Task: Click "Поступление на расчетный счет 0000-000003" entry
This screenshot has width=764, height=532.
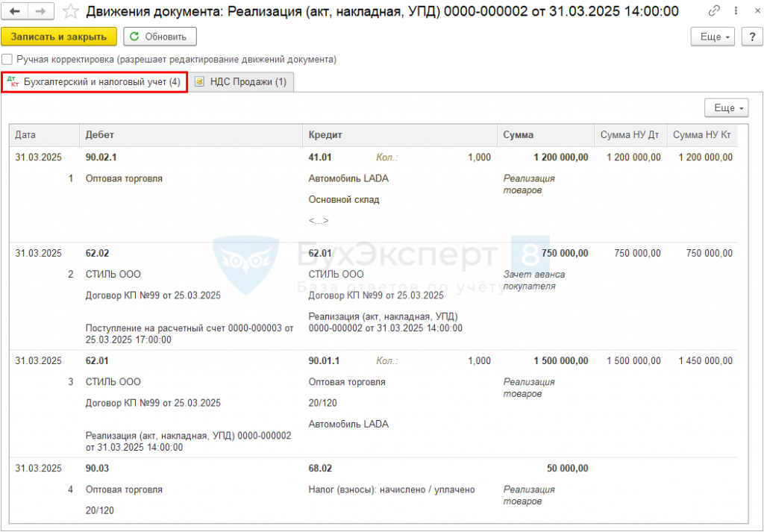Action: (190, 334)
